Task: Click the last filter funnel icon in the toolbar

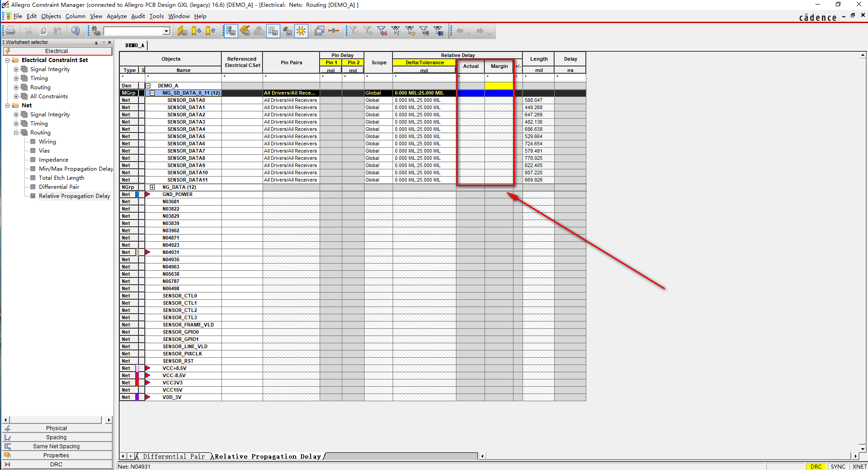Action: click(x=438, y=31)
